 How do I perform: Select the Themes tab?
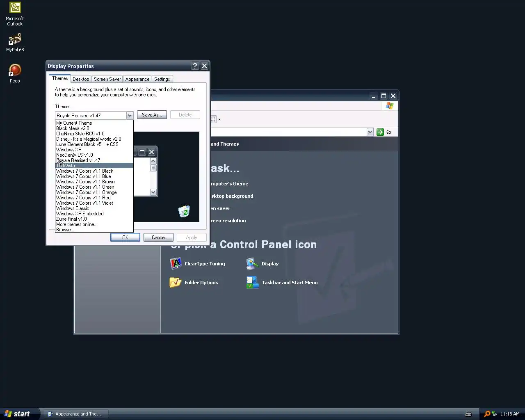[60, 78]
